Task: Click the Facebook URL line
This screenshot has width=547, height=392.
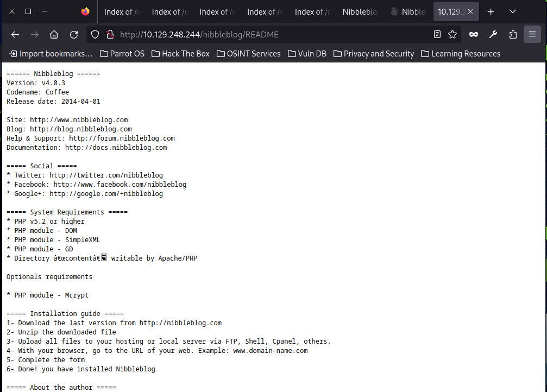Action: coord(96,185)
